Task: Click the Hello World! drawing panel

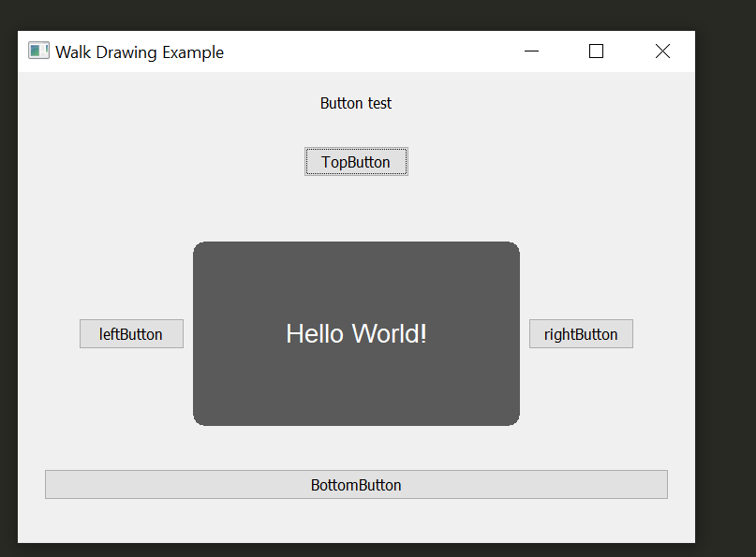Action: [x=356, y=333]
